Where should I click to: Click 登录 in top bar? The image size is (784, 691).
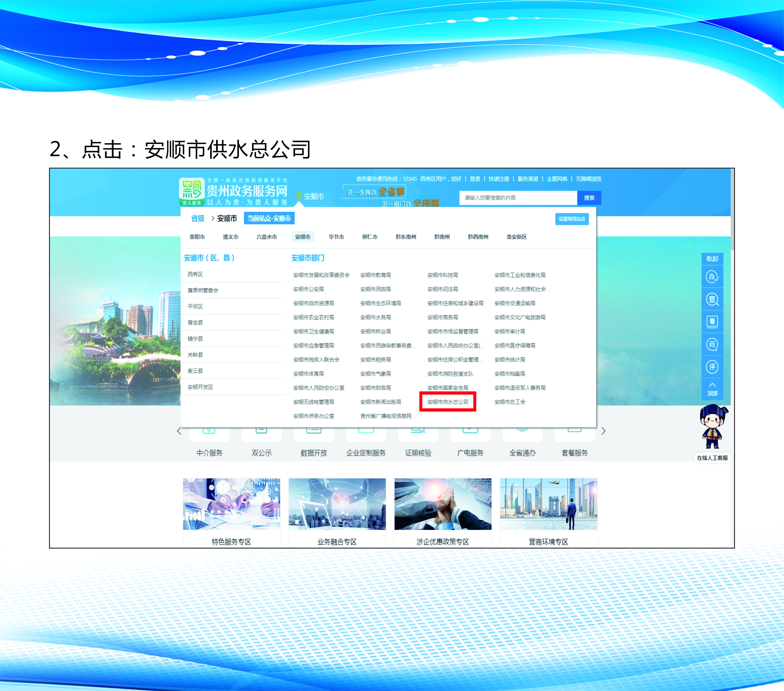(475, 179)
